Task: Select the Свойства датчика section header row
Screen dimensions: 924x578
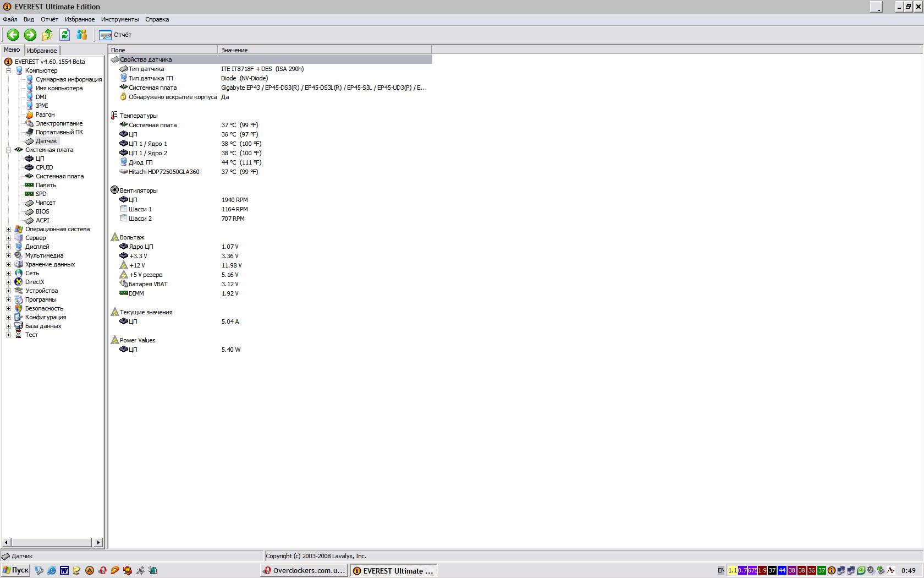Action: click(271, 59)
